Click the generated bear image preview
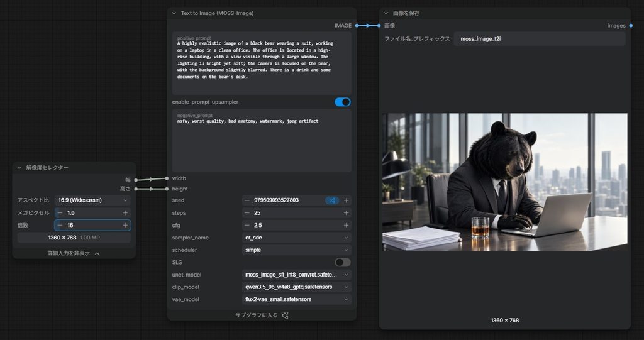 [x=505, y=182]
